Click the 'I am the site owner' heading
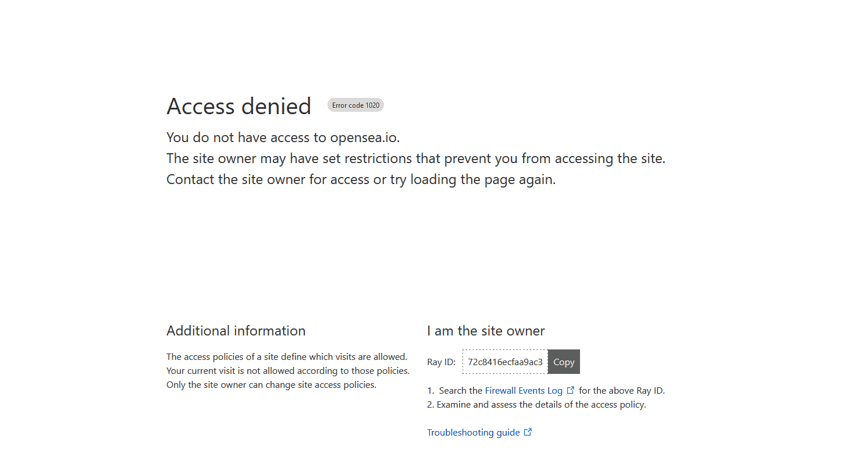The width and height of the screenshot is (868, 463). [x=486, y=331]
